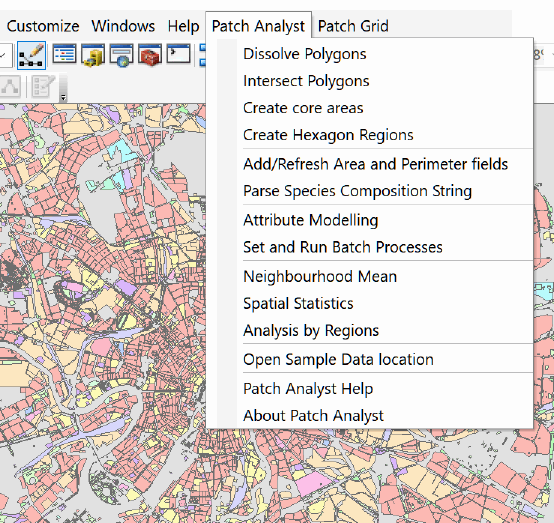The width and height of the screenshot is (554, 523).
Task: Open the scale dropdown at toolbar left
Action: point(5,55)
